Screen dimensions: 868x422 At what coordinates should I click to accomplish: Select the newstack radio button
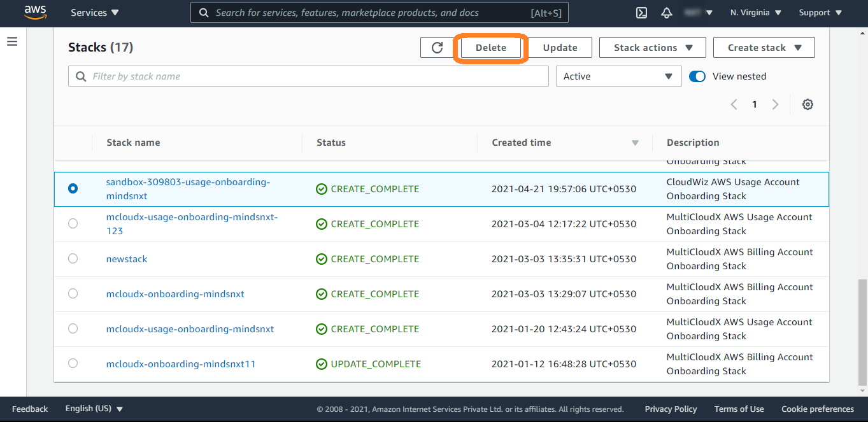[x=73, y=258]
